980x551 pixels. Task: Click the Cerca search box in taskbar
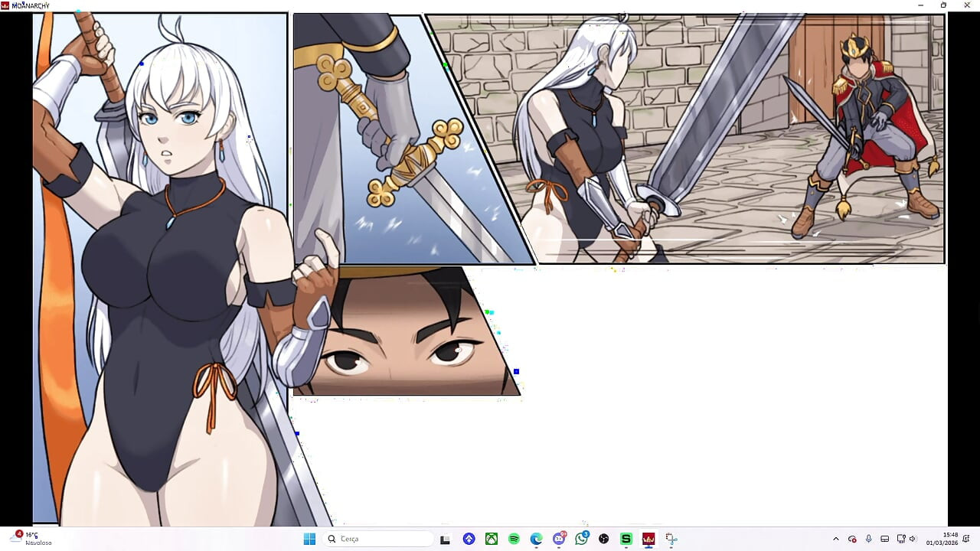(378, 539)
